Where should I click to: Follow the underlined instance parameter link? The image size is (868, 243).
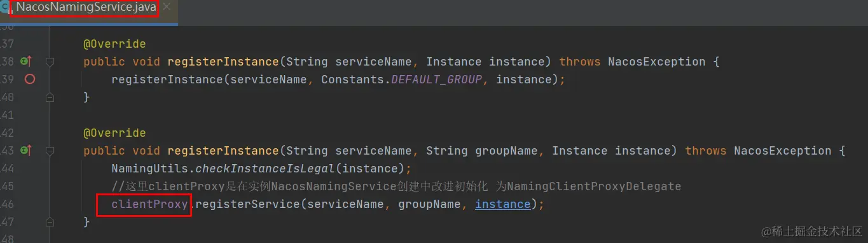(502, 204)
